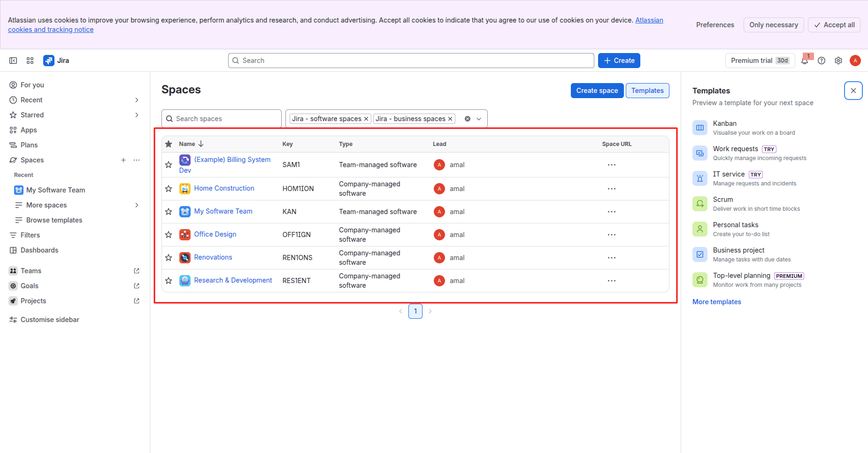Click the blue Create button
The width and height of the screenshot is (868, 453).
coord(619,61)
